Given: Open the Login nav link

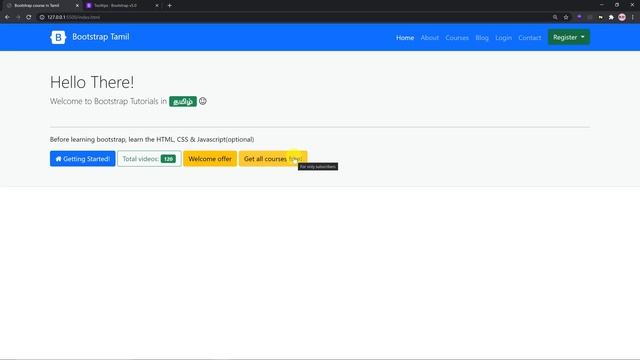Looking at the screenshot, I should click(x=503, y=38).
